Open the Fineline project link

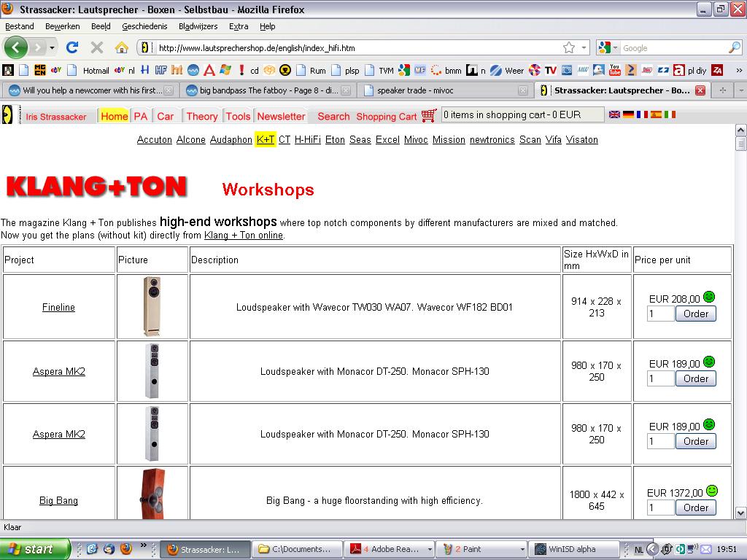58,307
